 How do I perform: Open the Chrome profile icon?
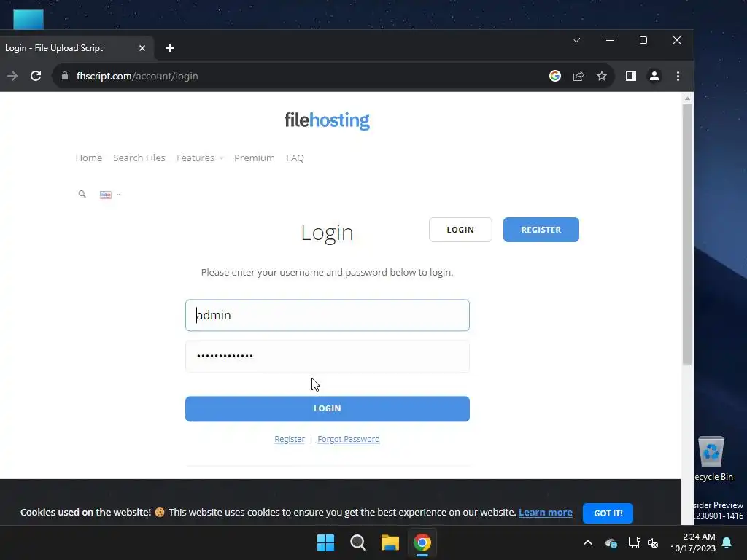click(654, 76)
